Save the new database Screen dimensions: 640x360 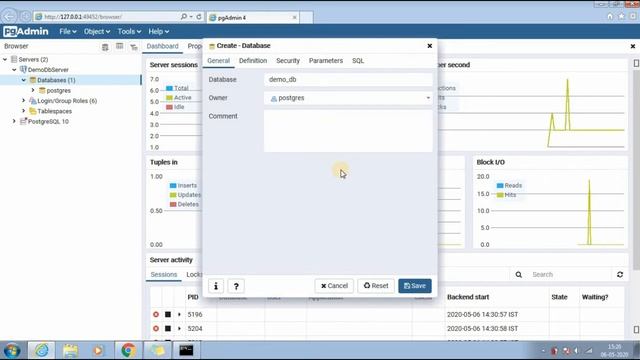[x=415, y=286]
